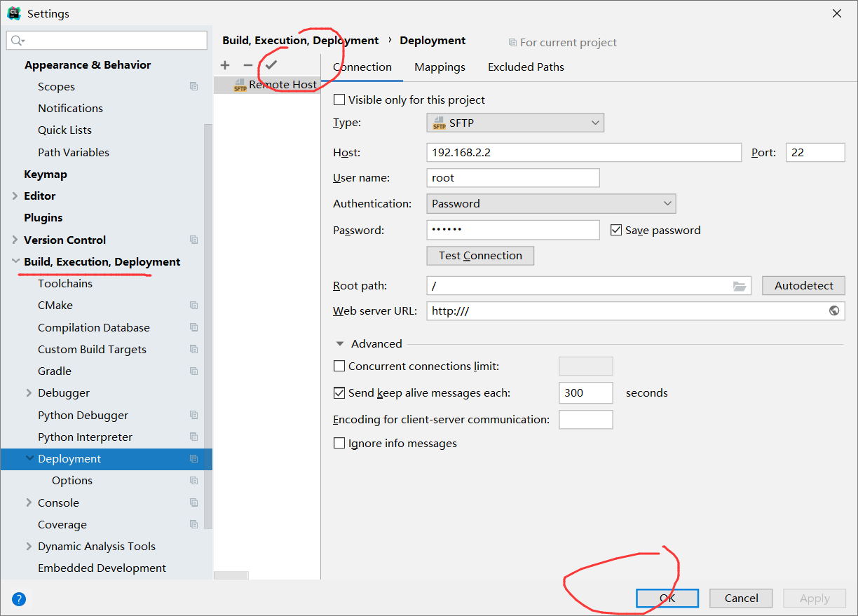Click the blue help question mark icon
Screen dimensions: 858x616
pos(19,598)
